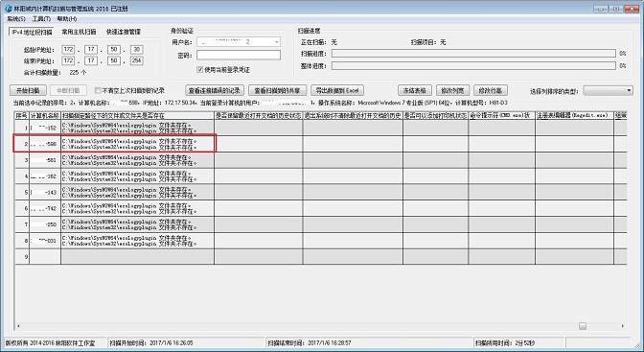Click the last octet of start IP address
The height and width of the screenshot is (352, 644).
(x=136, y=49)
